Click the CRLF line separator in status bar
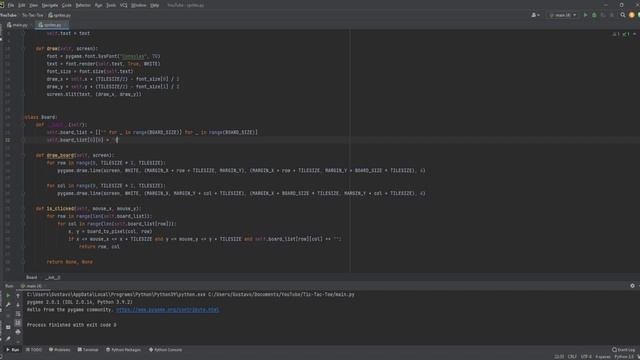This screenshot has height=360, width=640. [572, 357]
